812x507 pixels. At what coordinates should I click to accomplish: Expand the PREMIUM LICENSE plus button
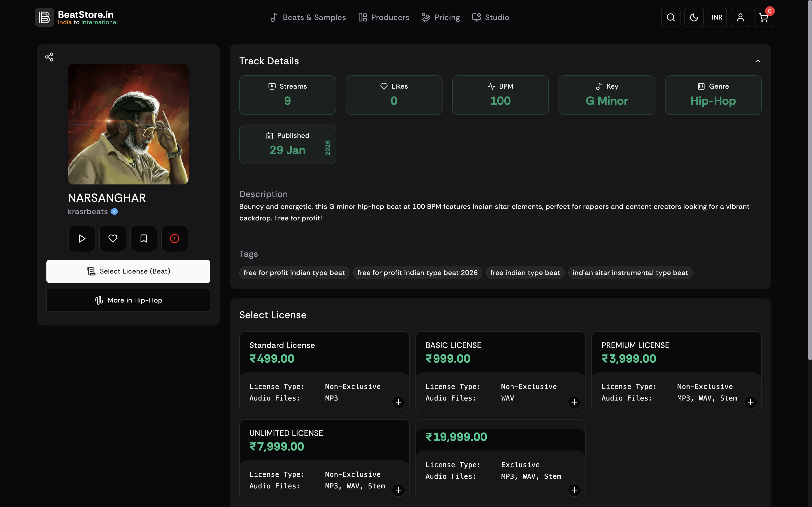pos(750,402)
